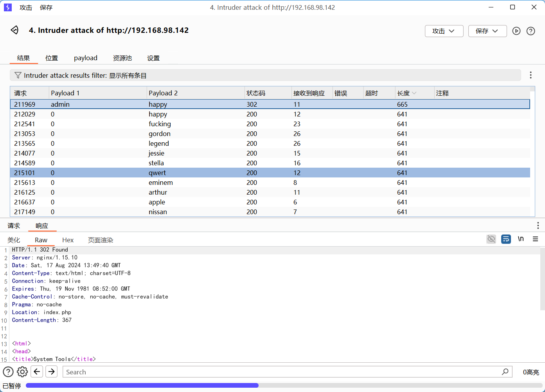Open the 攻击 menu in menu bar
The width and height of the screenshot is (545, 392).
26,7
